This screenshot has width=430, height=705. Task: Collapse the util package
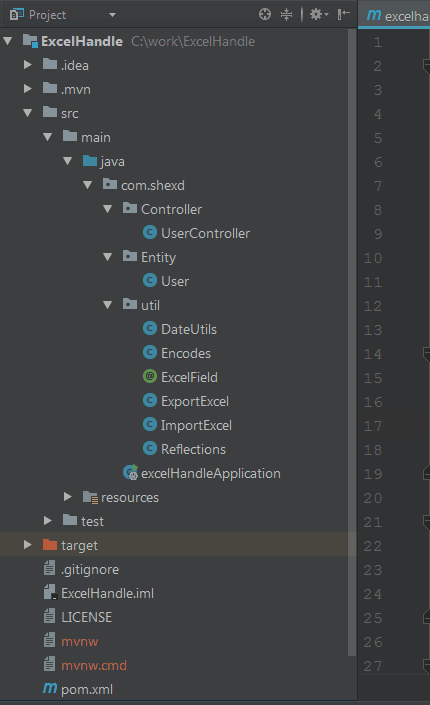[x=108, y=305]
